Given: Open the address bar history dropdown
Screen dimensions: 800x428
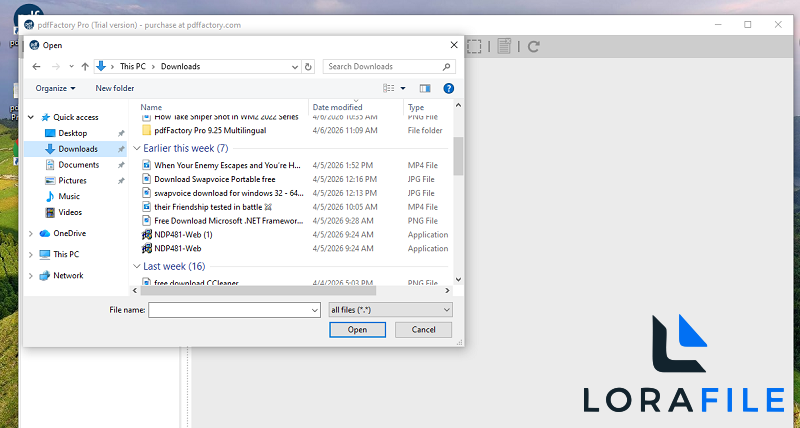Looking at the screenshot, I should coord(294,67).
